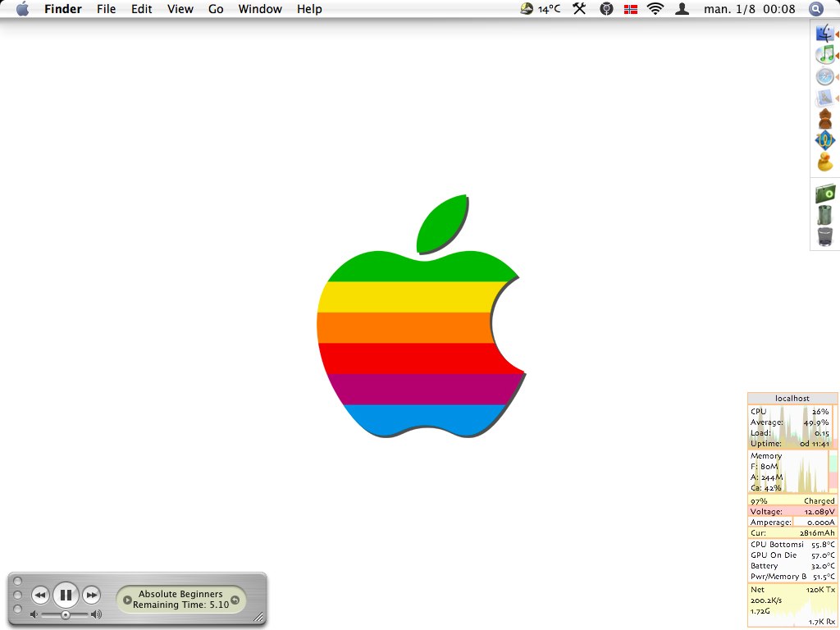This screenshot has height=630, width=840.
Task: Click the weather menu bar icon
Action: click(527, 8)
